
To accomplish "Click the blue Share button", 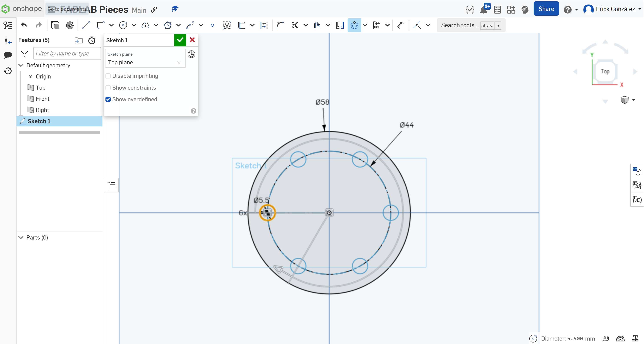I will (x=546, y=9).
